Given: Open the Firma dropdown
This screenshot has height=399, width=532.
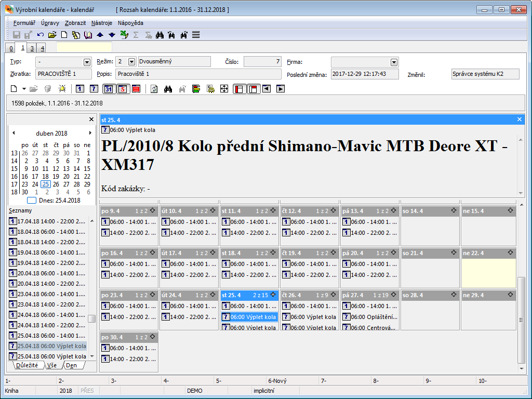Looking at the screenshot, I should (x=394, y=62).
